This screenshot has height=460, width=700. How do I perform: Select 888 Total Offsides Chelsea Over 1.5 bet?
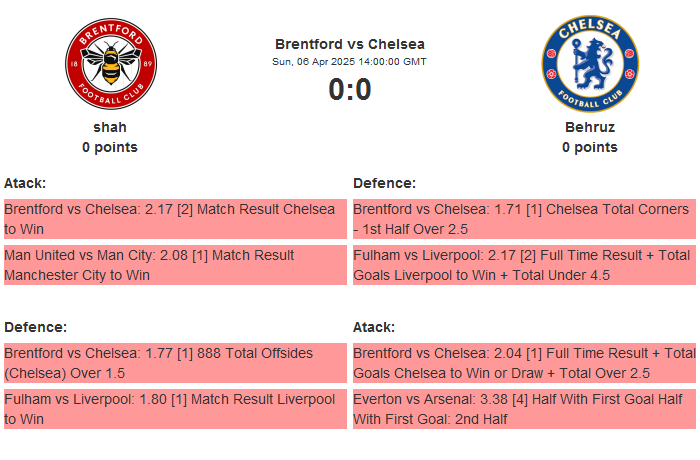pyautogui.click(x=174, y=363)
